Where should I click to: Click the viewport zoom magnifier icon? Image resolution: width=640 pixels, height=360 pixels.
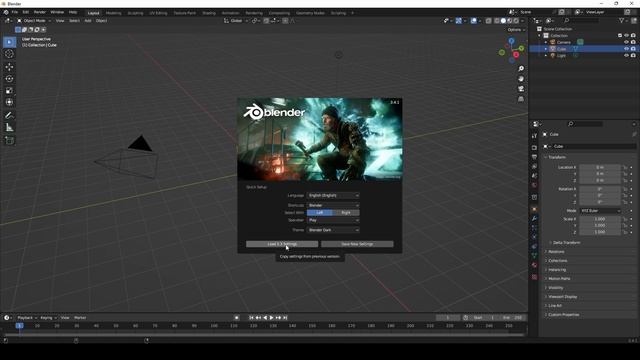pyautogui.click(x=521, y=69)
